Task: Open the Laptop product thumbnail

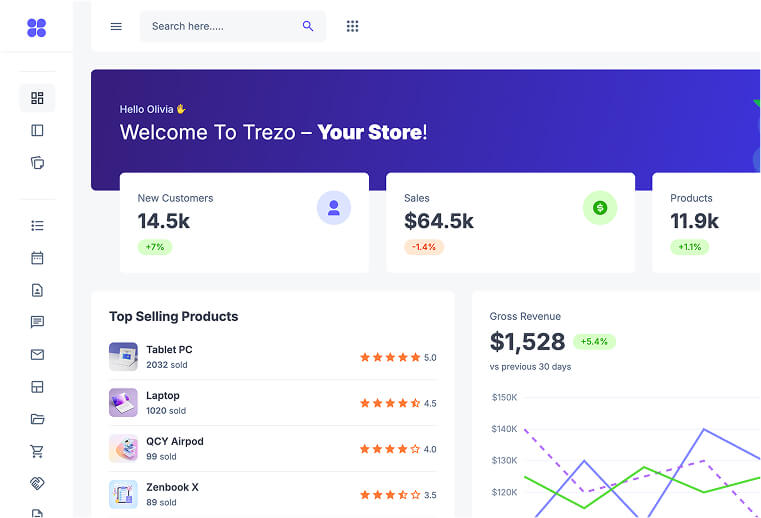Action: pyautogui.click(x=123, y=402)
